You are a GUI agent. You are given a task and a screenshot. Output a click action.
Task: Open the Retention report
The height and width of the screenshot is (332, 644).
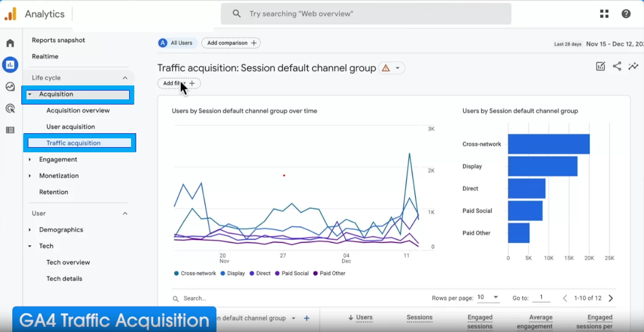pos(54,192)
